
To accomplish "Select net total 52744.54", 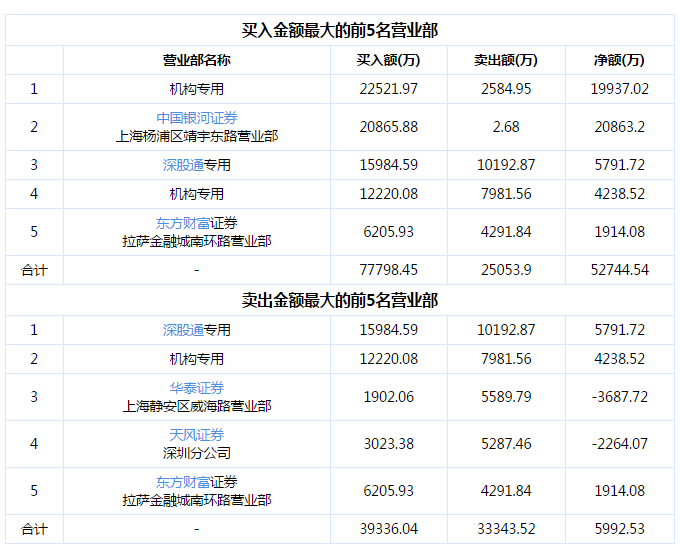I will (x=619, y=270).
